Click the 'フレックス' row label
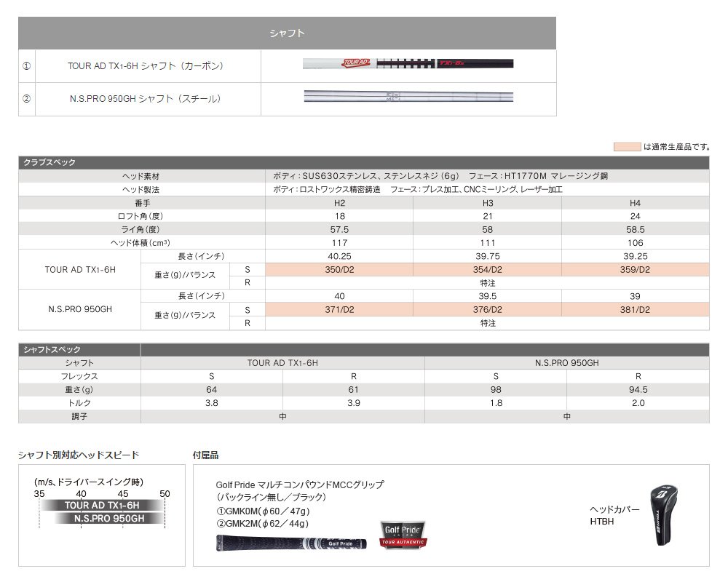 click(x=79, y=376)
